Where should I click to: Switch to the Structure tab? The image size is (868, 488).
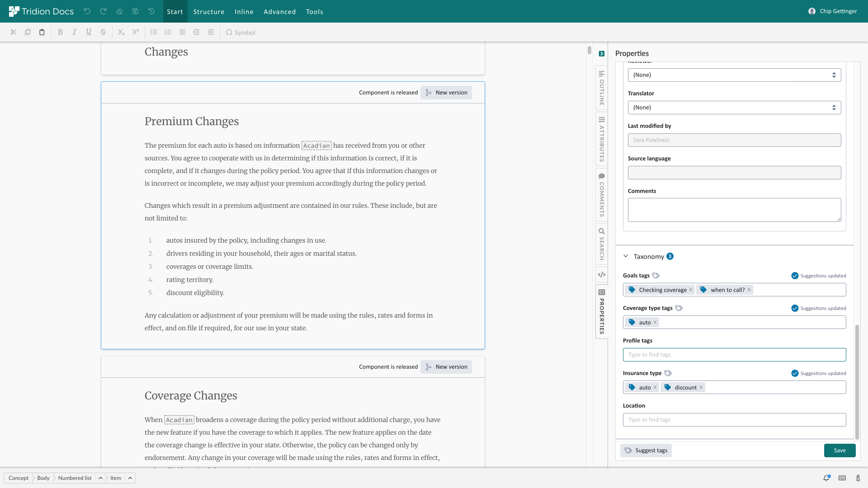coord(209,12)
